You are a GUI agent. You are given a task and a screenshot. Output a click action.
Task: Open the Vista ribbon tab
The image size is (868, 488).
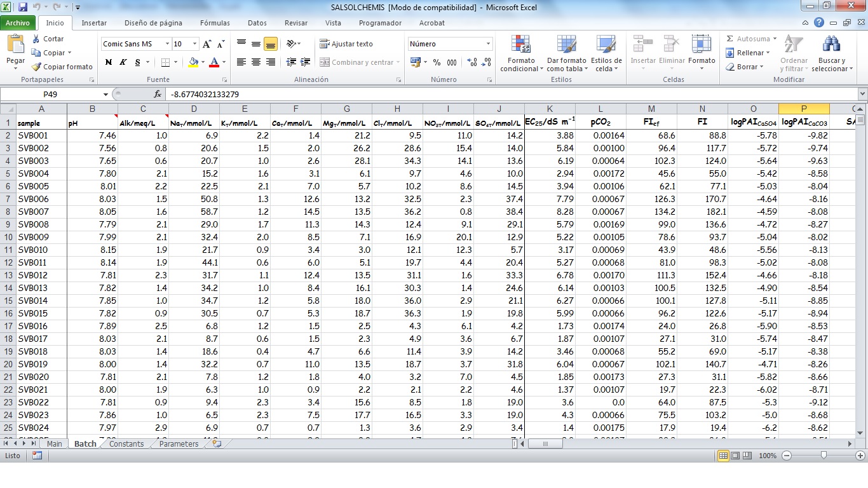(333, 23)
